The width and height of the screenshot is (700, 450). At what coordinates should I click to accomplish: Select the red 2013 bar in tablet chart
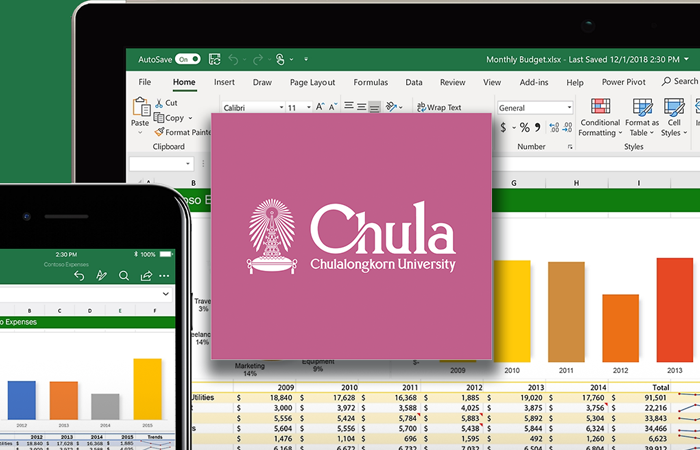point(675,310)
